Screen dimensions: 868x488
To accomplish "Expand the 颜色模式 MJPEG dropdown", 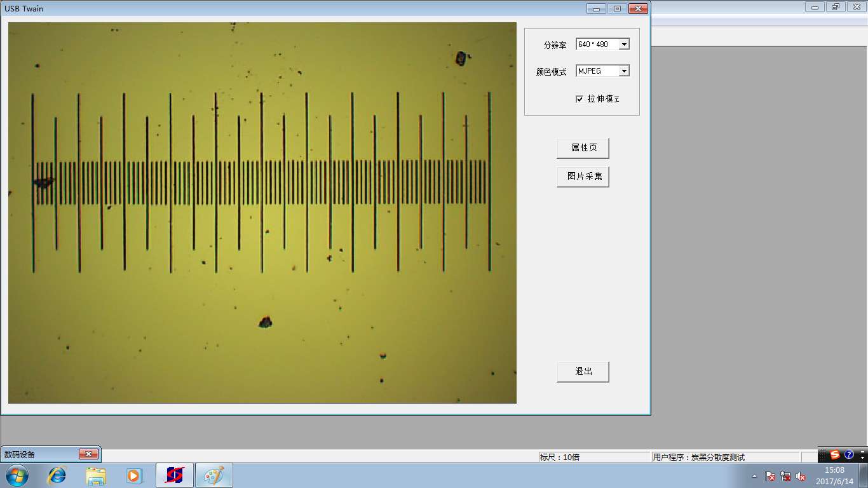I will (624, 71).
